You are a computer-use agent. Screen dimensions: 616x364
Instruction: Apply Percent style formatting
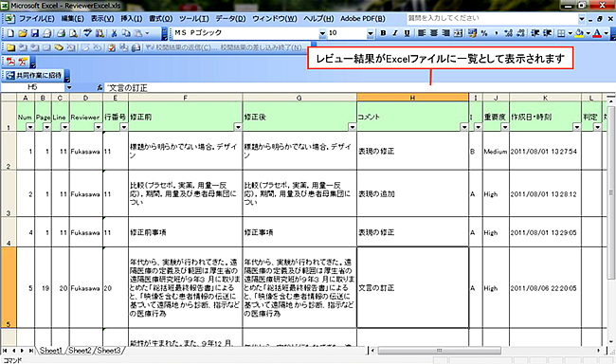click(484, 33)
